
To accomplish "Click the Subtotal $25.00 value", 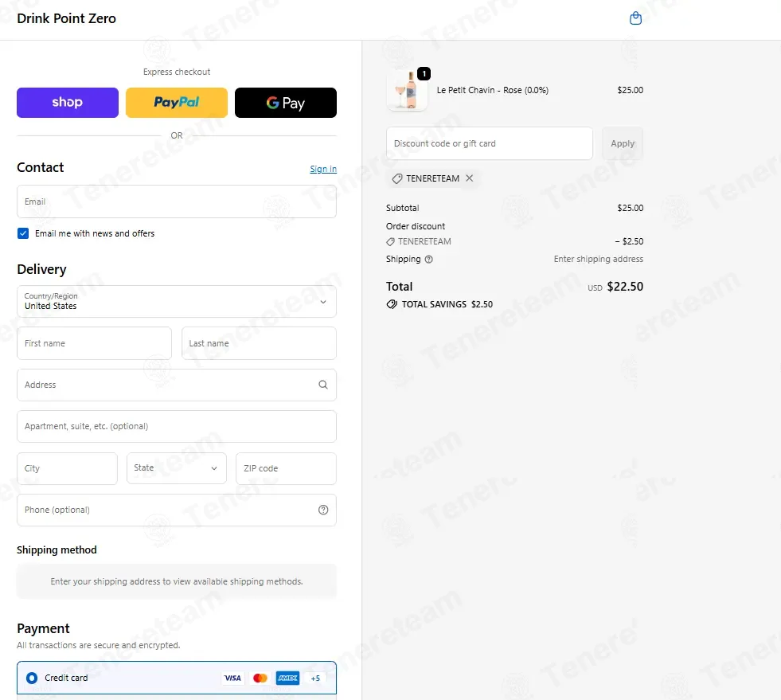I will click(x=630, y=208).
